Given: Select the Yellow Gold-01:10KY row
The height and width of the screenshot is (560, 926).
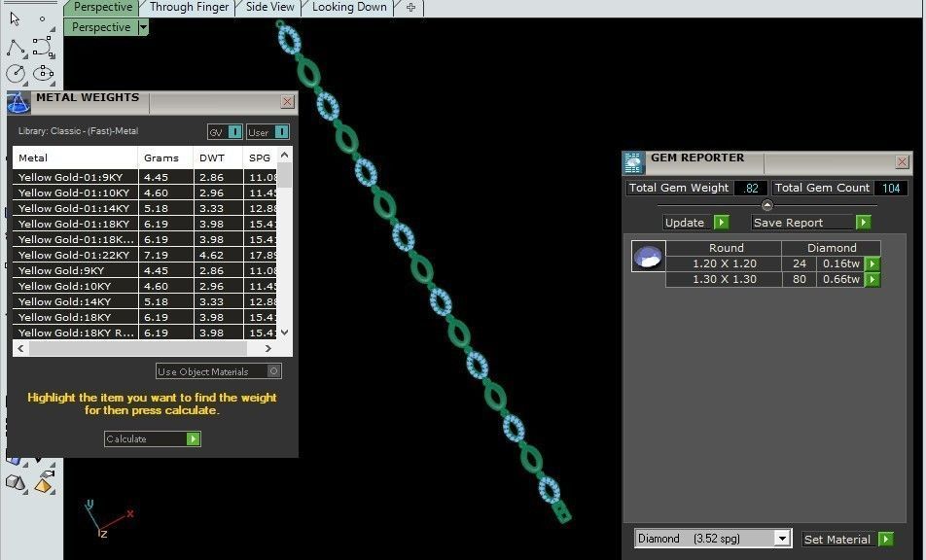Looking at the screenshot, I should coord(145,192).
